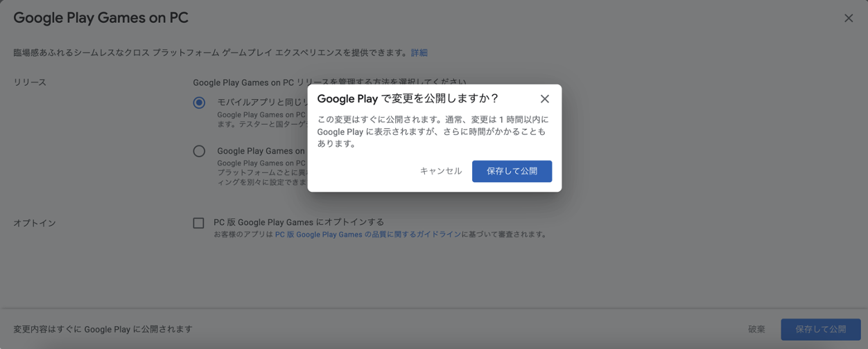Click the dialog title Google Play で変更を公開しますか？
Image resolution: width=868 pixels, height=349 pixels.
[408, 99]
